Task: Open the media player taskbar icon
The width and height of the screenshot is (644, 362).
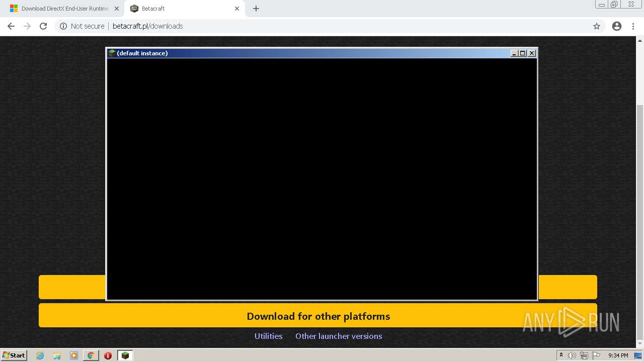Action: [x=74, y=355]
